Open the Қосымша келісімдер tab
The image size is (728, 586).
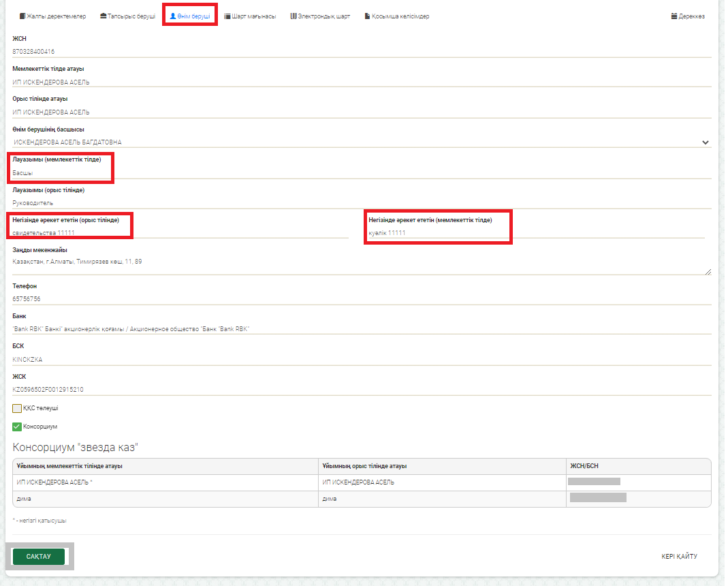pos(397,16)
